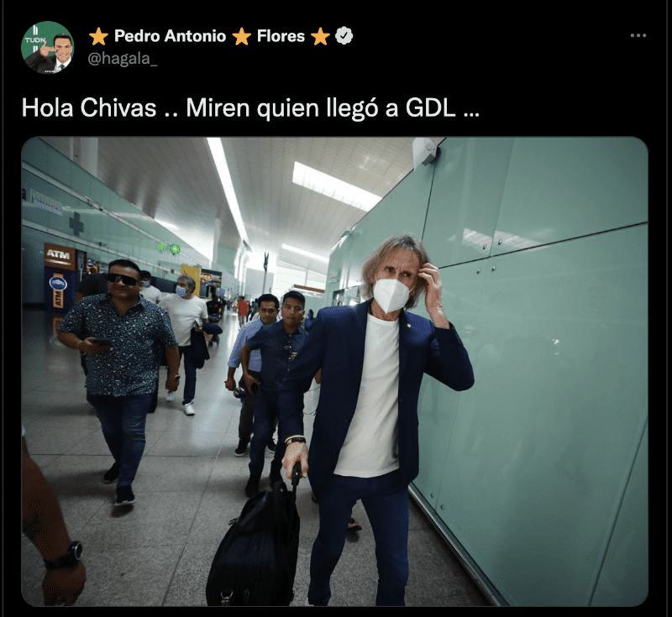
Task: Open the @hagala_ handle link
Action: (x=122, y=58)
